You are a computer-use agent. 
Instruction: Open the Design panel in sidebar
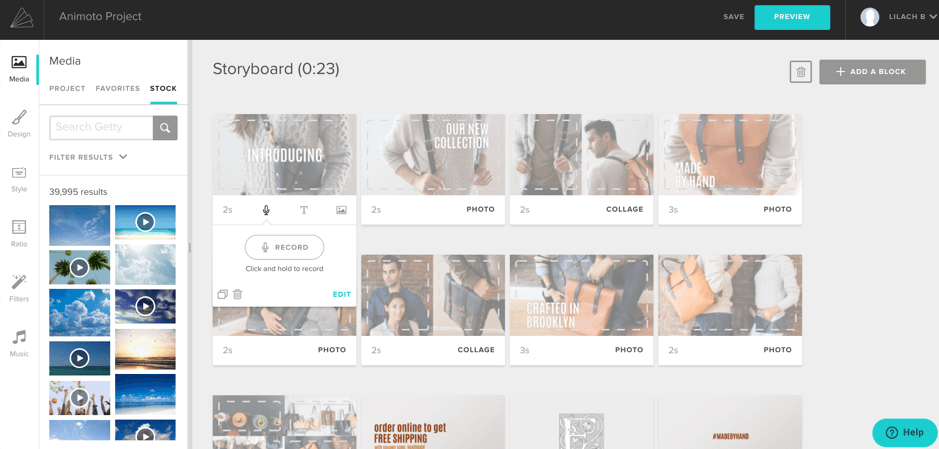pos(19,124)
